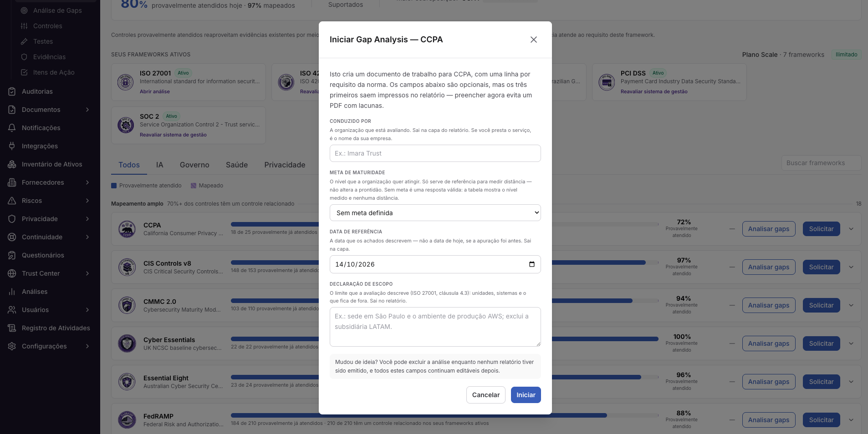Expand the Cyber Essentials row chevron
Viewport: 868px width, 434px height.
(851, 343)
